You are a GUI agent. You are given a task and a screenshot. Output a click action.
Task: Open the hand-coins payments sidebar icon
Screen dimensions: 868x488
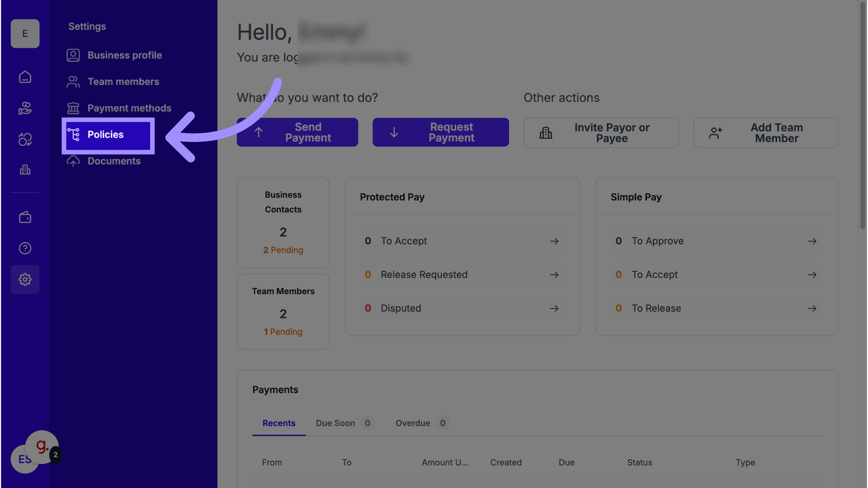pyautogui.click(x=25, y=108)
